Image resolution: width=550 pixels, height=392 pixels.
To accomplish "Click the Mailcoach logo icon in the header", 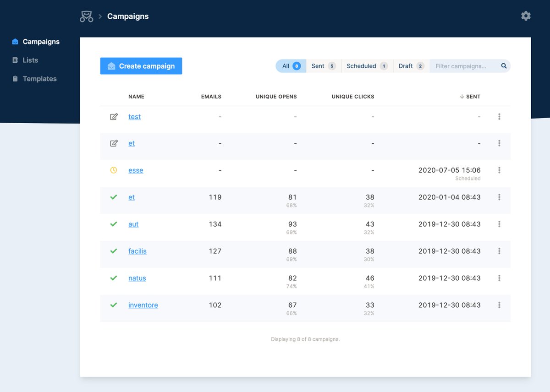I will click(x=86, y=16).
